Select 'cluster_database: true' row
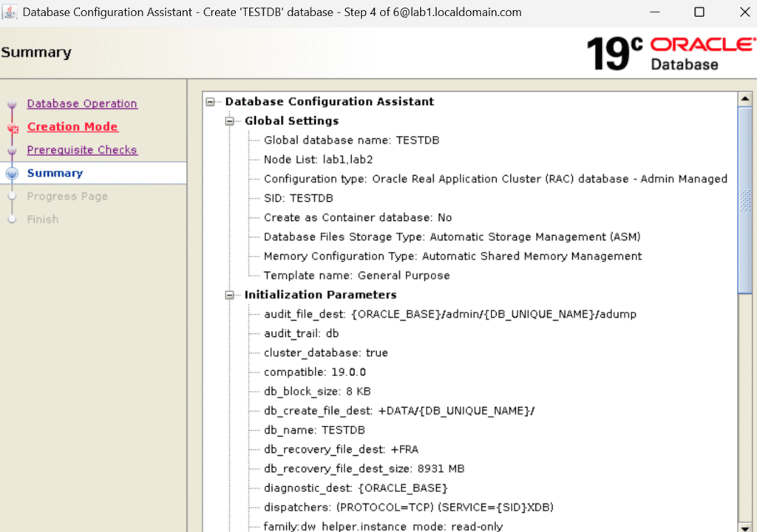The height and width of the screenshot is (532, 757). 326,352
